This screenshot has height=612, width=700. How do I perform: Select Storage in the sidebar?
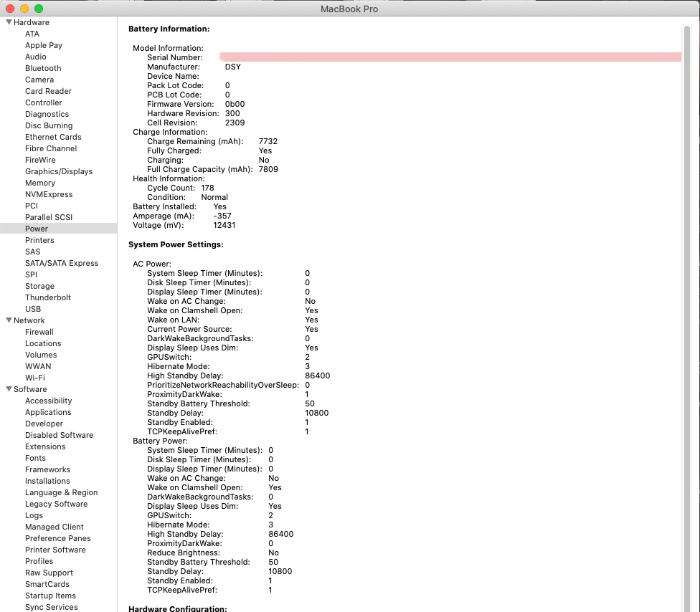pyautogui.click(x=39, y=286)
